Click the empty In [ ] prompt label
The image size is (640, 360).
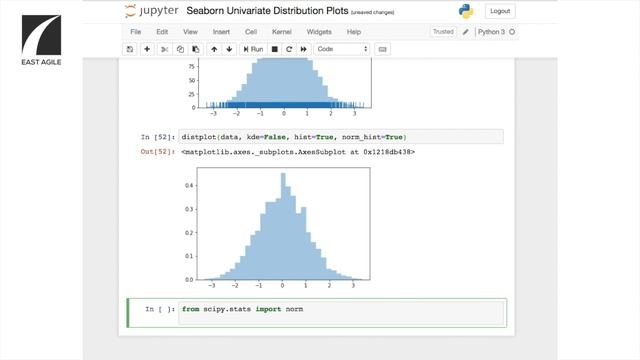click(x=160, y=309)
